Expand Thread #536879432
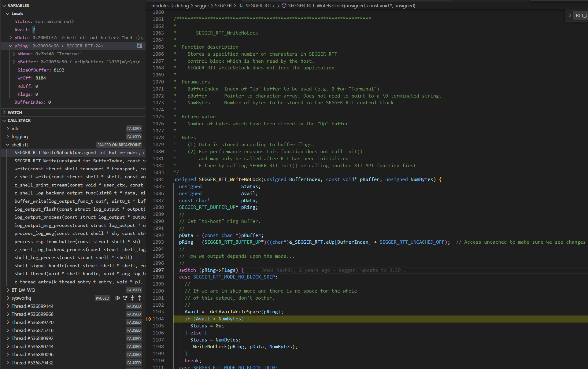Viewport: 588px width, 369px height. 8,363
